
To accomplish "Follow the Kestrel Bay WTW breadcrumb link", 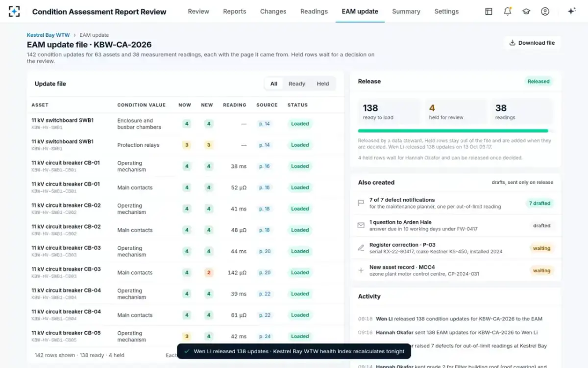I will pyautogui.click(x=48, y=35).
